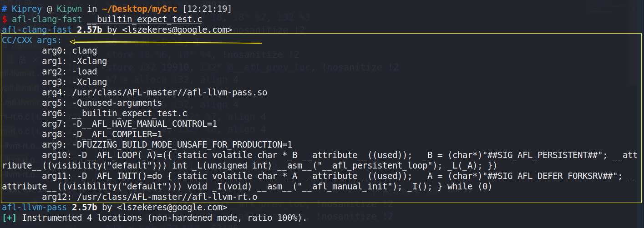Image resolution: width=644 pixels, height=228 pixels.
Task: Click the red dollar sign prompt symbol
Action: [5, 20]
